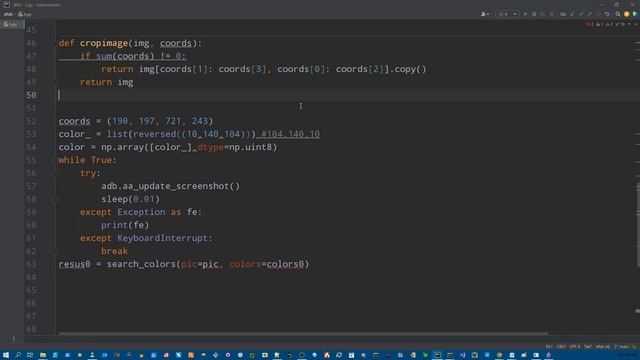
Task: Click the 'main' Git branch widget in status bar
Action: click(622, 347)
